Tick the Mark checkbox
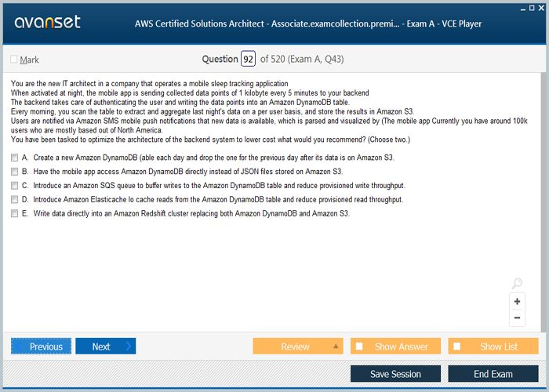 pyautogui.click(x=13, y=59)
